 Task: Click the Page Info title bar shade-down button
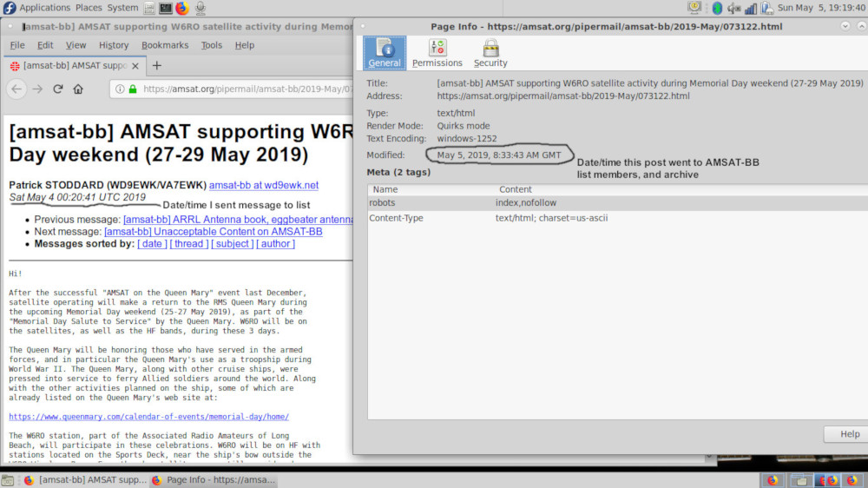point(845,26)
